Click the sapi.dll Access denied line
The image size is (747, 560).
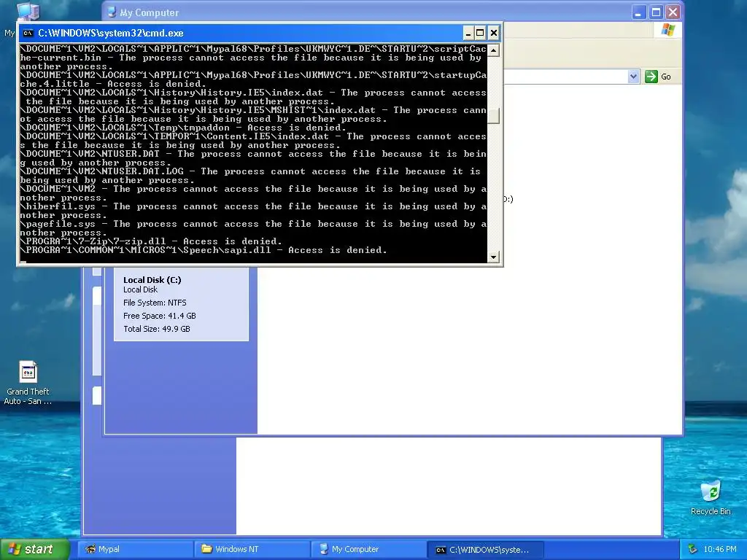click(204, 250)
